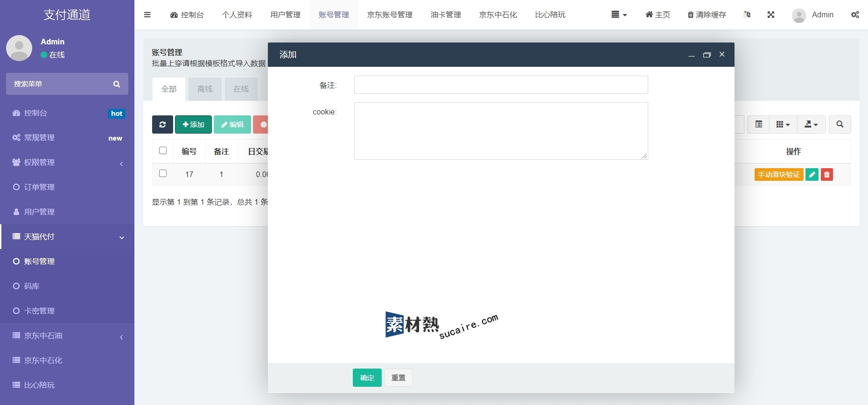Go to 主页 home link

coord(658,14)
